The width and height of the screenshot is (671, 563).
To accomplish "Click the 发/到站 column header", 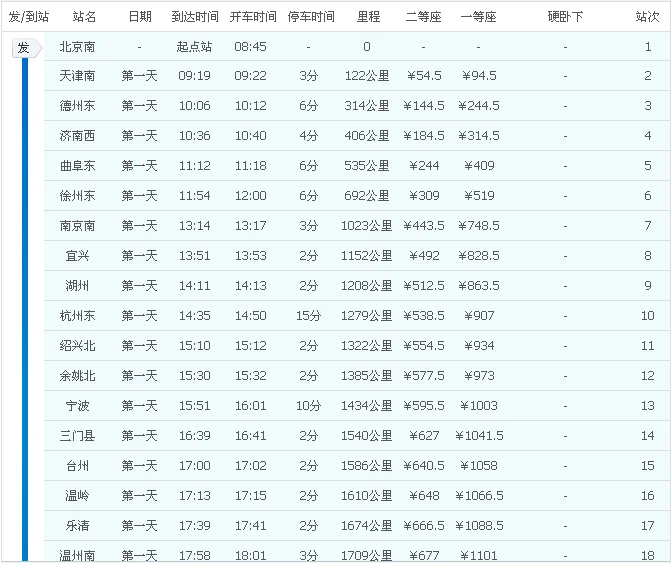I will (x=29, y=17).
